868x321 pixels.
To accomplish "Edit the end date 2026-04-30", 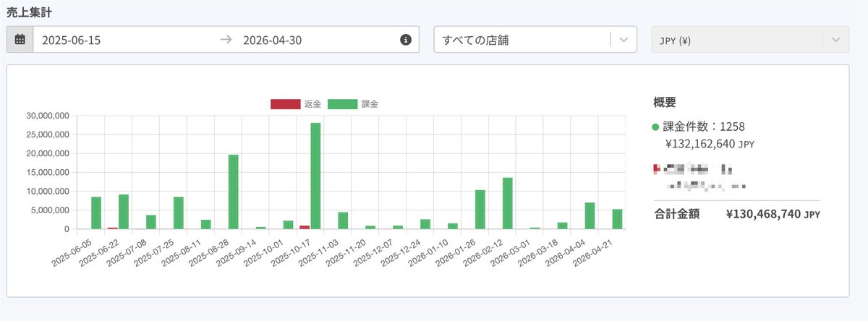I will point(273,40).
